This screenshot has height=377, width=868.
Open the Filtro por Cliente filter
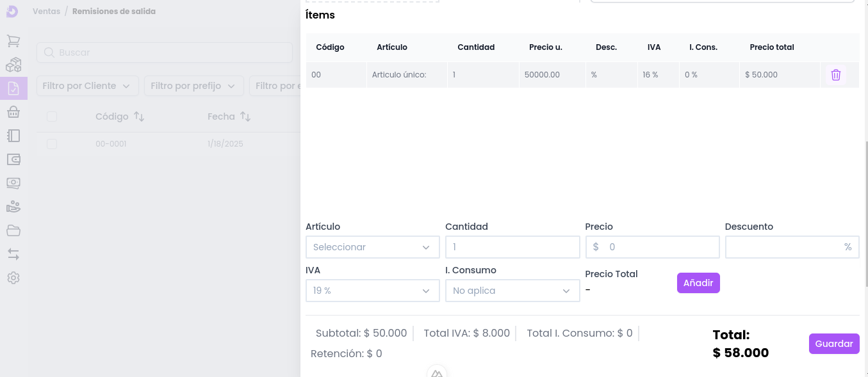click(x=87, y=86)
